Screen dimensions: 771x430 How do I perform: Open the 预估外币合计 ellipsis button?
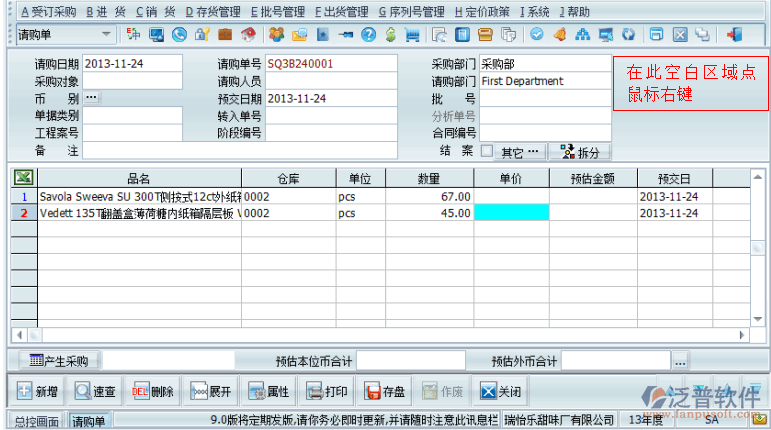click(680, 363)
